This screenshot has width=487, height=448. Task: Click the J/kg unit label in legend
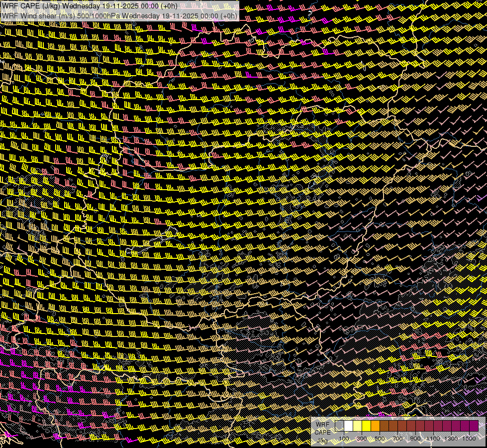pos(322,441)
